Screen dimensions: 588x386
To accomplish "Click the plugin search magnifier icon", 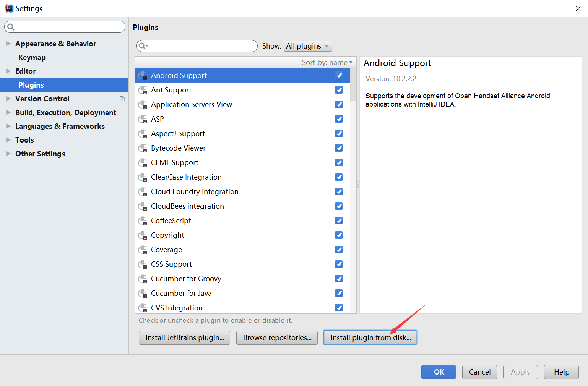I will pos(143,46).
